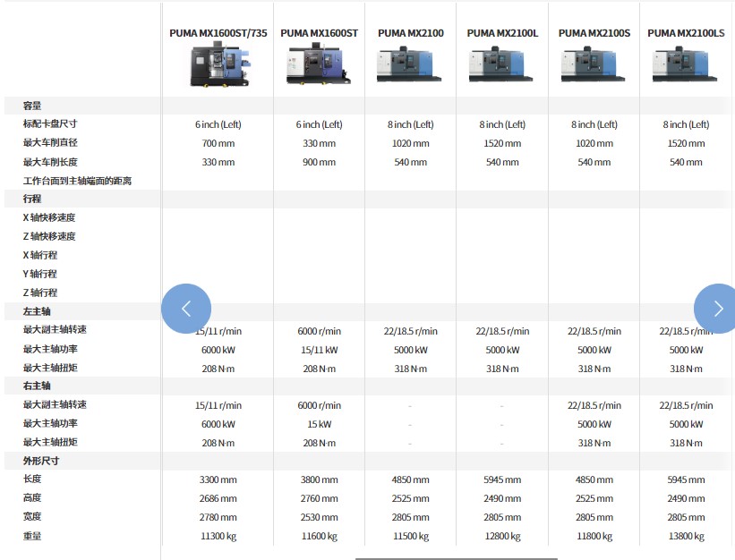The image size is (735, 560).
Task: Click the previous arrow on the comparison carousel
Action: click(x=186, y=309)
